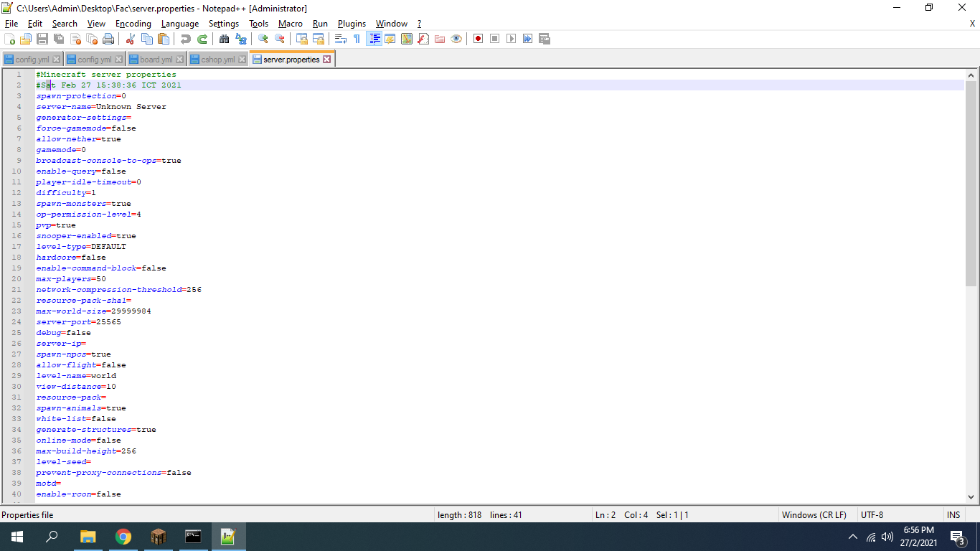980x551 pixels.
Task: Open the Macro menu
Action: coord(291,24)
